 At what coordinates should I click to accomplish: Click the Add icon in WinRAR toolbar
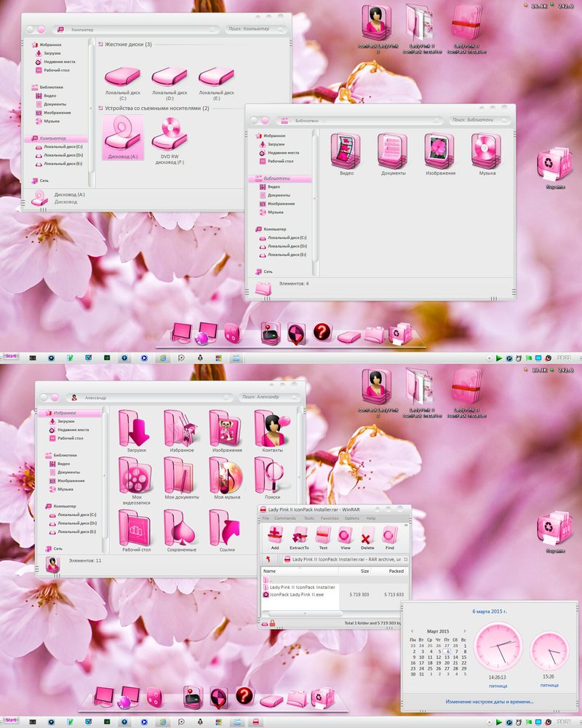point(275,537)
